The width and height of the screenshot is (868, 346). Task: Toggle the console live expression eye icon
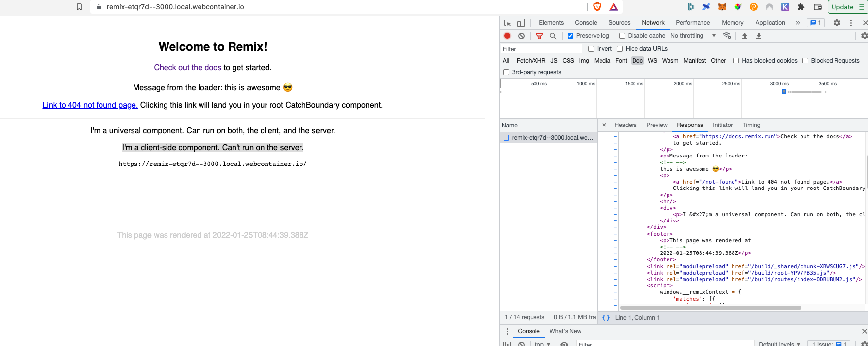point(564,344)
